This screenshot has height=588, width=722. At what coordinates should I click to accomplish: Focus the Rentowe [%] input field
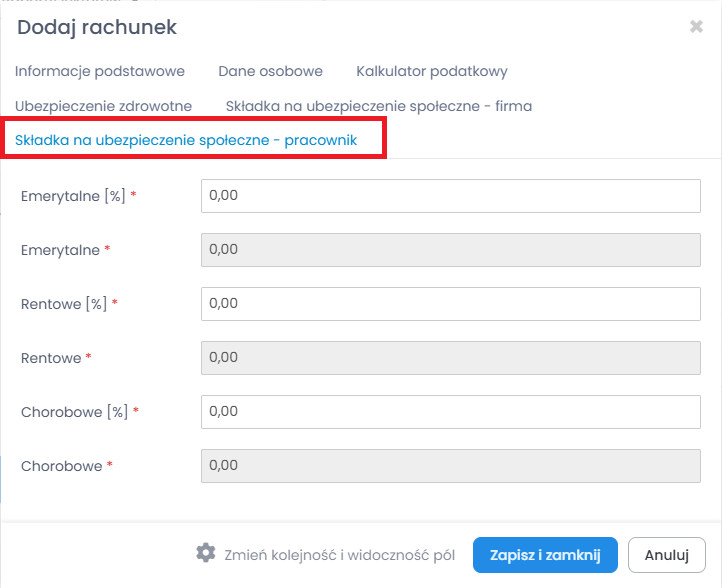pyautogui.click(x=451, y=303)
